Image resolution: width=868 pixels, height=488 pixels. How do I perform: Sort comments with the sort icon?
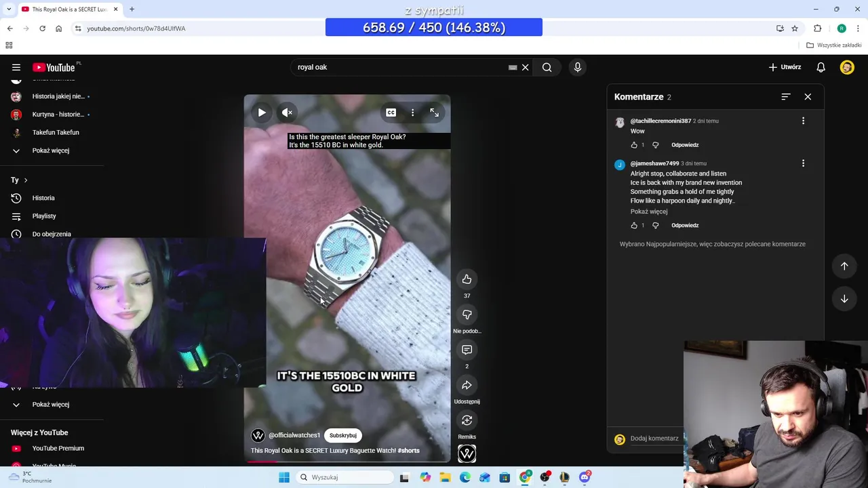785,97
